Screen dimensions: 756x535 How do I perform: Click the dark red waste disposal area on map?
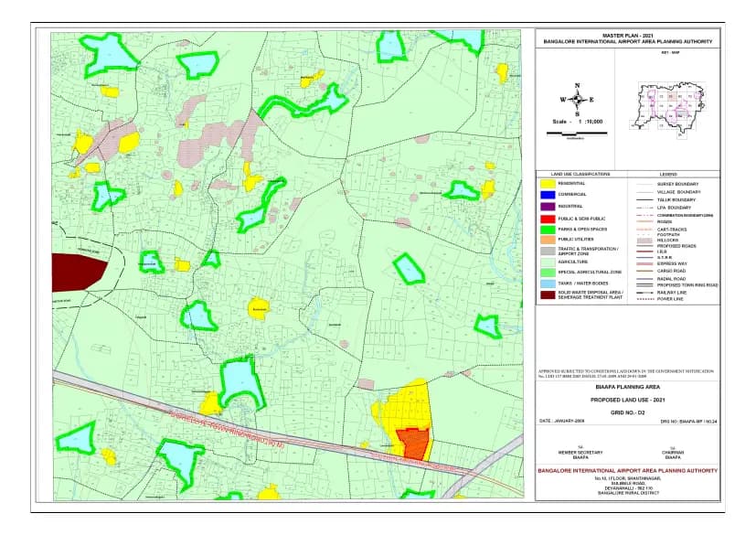[x=77, y=273]
